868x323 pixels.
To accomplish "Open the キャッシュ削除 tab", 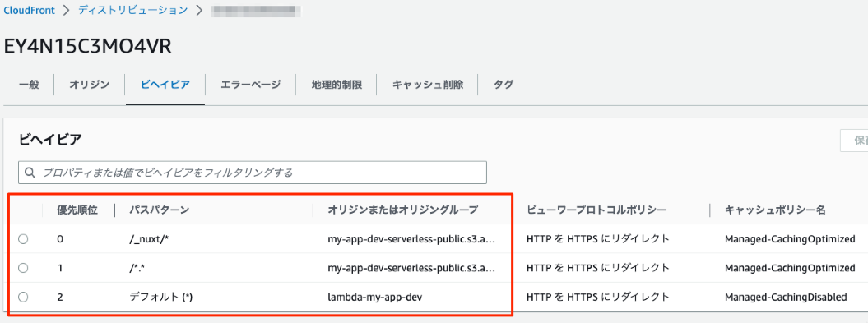I will coord(427,85).
